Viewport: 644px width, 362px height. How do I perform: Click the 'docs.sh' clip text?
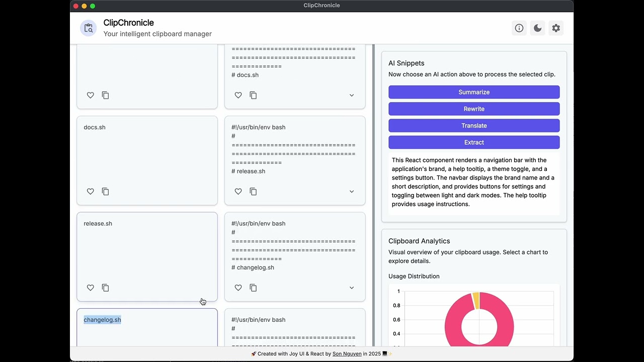tap(95, 127)
